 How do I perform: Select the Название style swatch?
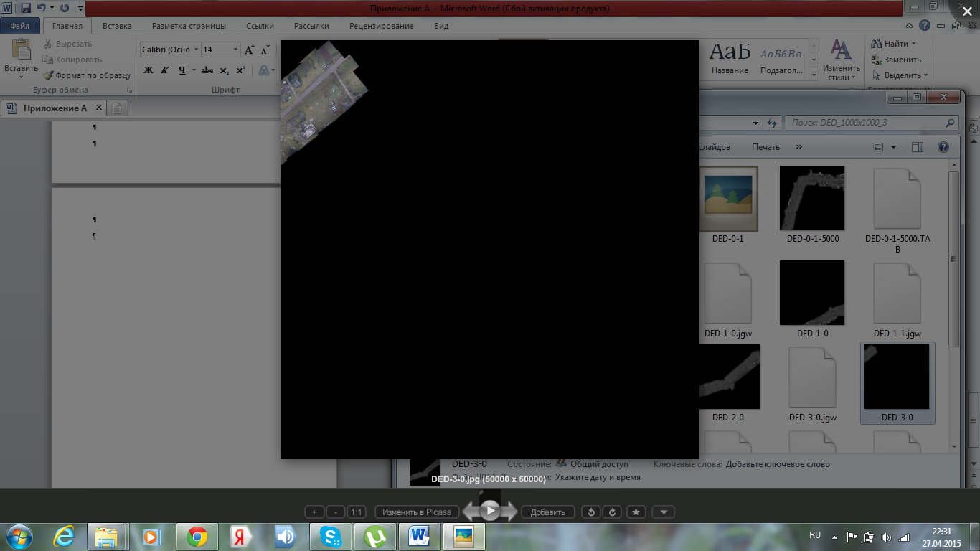pos(730,58)
